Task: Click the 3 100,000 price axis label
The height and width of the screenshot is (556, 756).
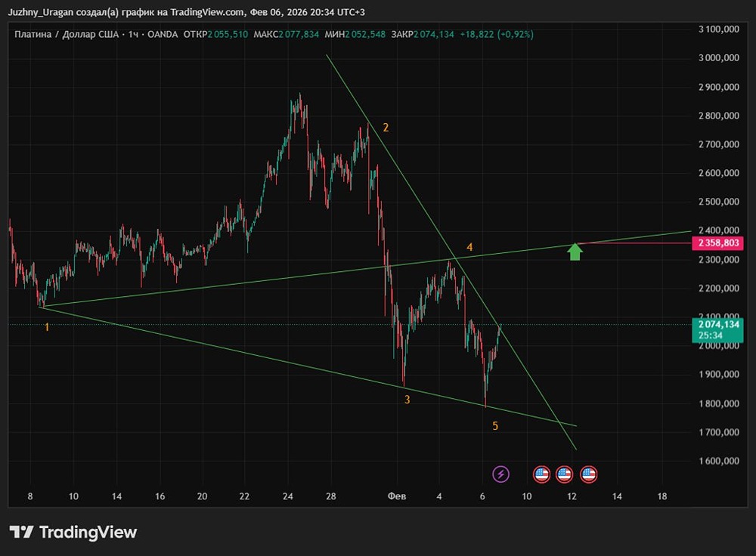Action: 719,29
